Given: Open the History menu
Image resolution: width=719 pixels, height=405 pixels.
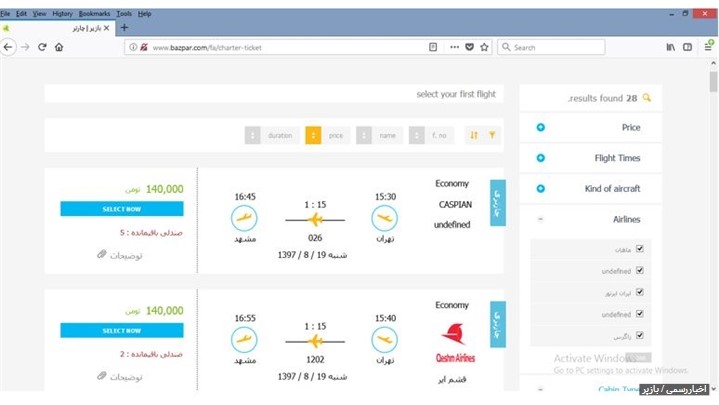Looking at the screenshot, I should (62, 14).
